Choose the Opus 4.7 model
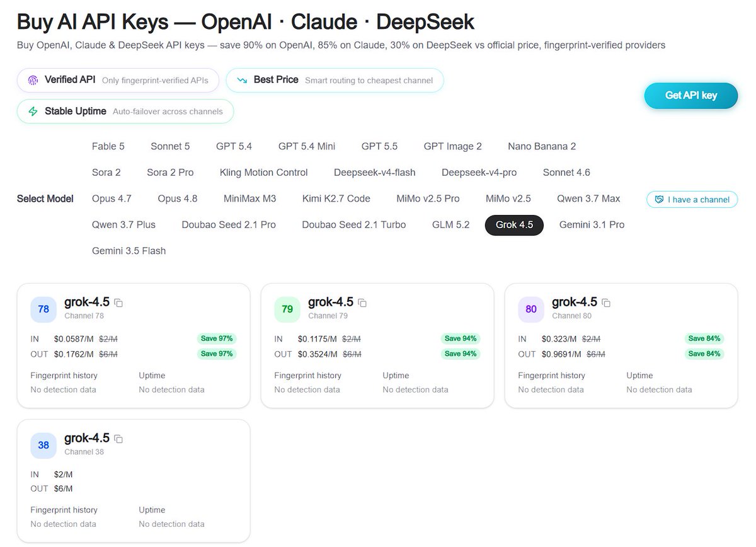This screenshot has width=756, height=547. (x=112, y=199)
